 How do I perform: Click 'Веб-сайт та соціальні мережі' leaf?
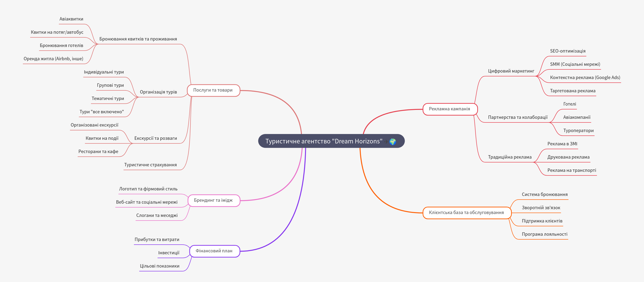[x=147, y=202]
